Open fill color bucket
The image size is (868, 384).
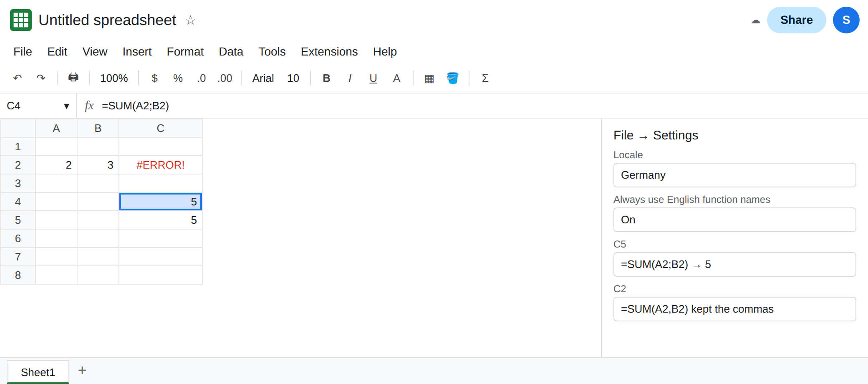point(453,78)
